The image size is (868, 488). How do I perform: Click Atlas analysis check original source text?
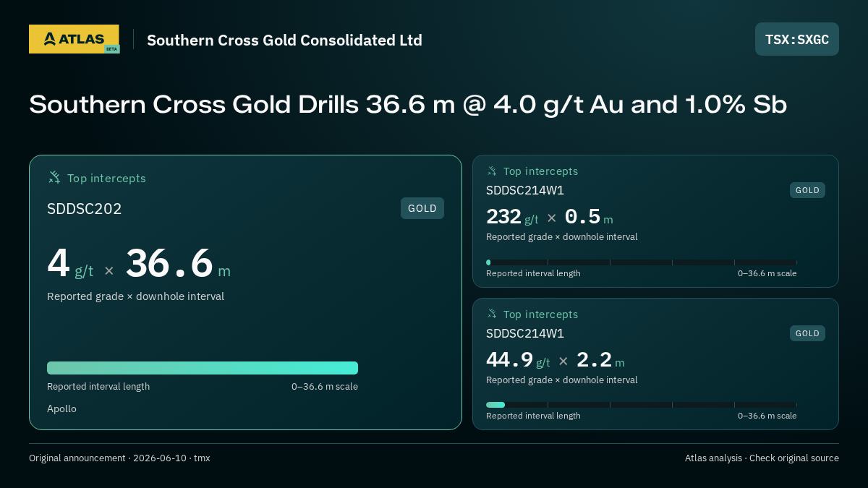pyautogui.click(x=762, y=458)
